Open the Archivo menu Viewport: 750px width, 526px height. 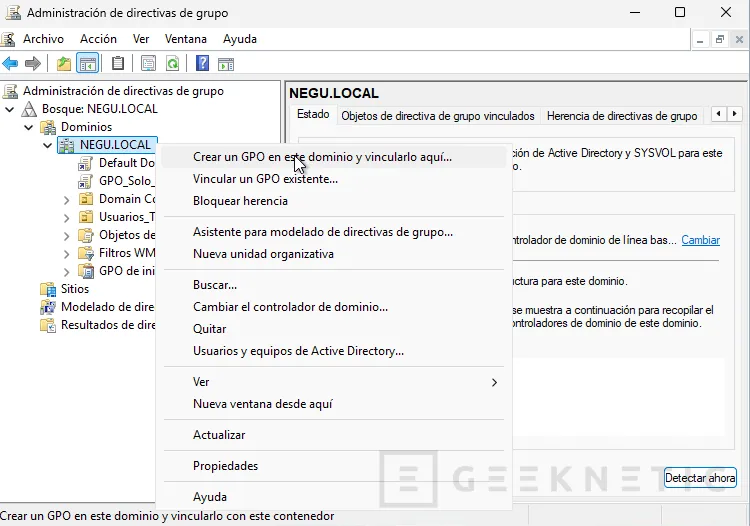coord(43,39)
